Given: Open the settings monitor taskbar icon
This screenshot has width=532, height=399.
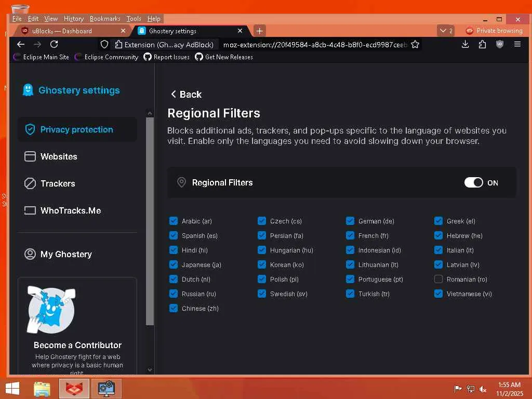Looking at the screenshot, I should click(107, 389).
